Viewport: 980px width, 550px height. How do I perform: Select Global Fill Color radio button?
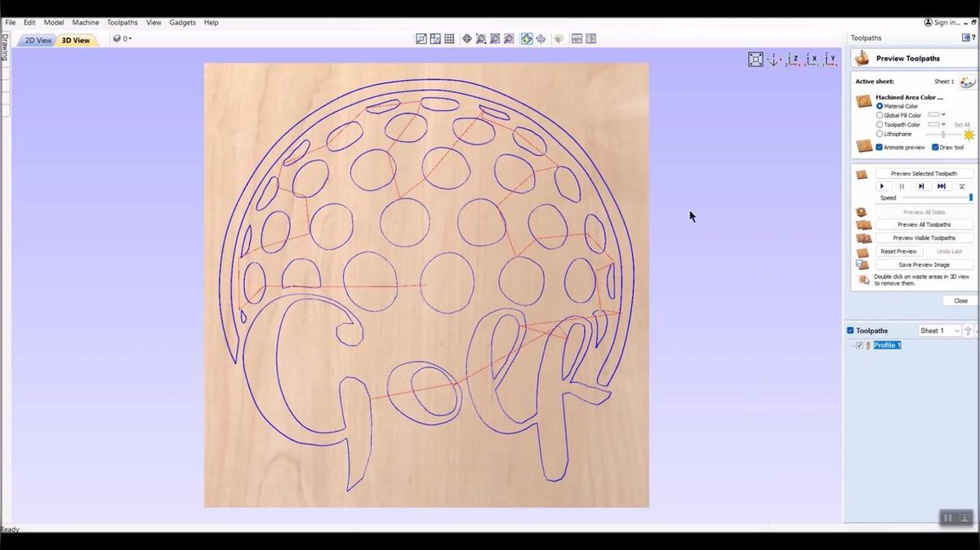(880, 115)
